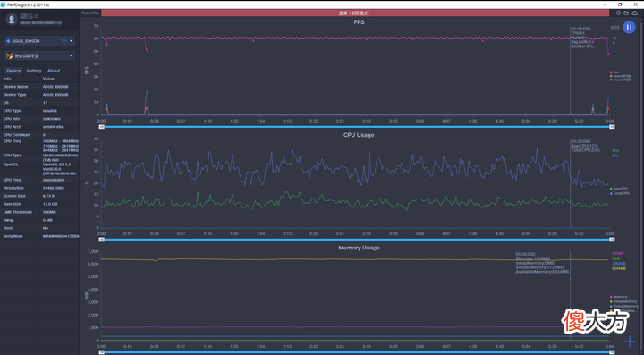Click the add chart plus icon
The width and height of the screenshot is (644, 355).
[x=630, y=341]
